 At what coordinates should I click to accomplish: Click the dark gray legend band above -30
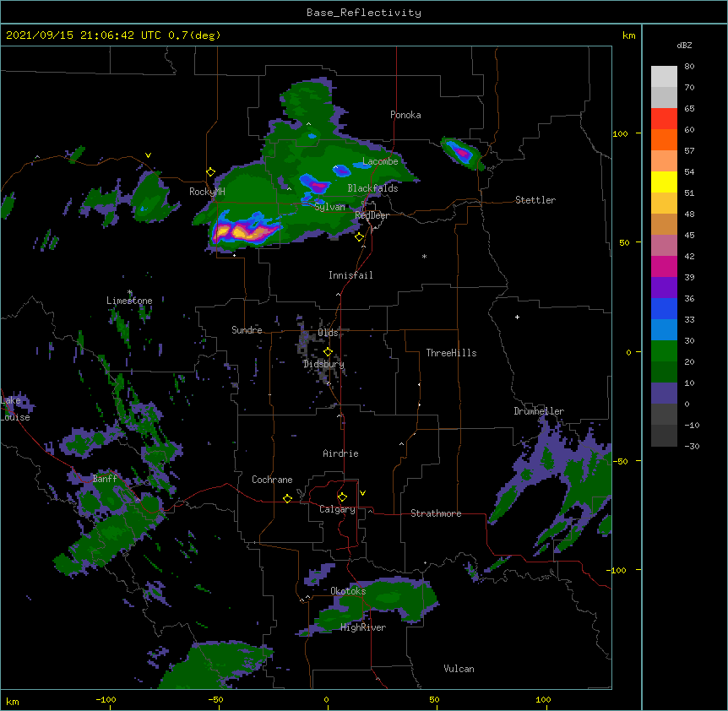pos(664,436)
